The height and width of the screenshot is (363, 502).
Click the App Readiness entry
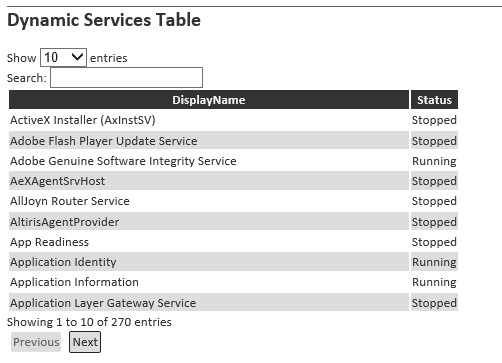[x=49, y=242]
